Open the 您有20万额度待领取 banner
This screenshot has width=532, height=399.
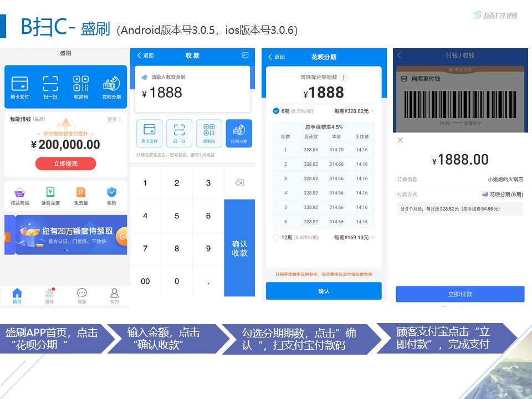click(71, 235)
